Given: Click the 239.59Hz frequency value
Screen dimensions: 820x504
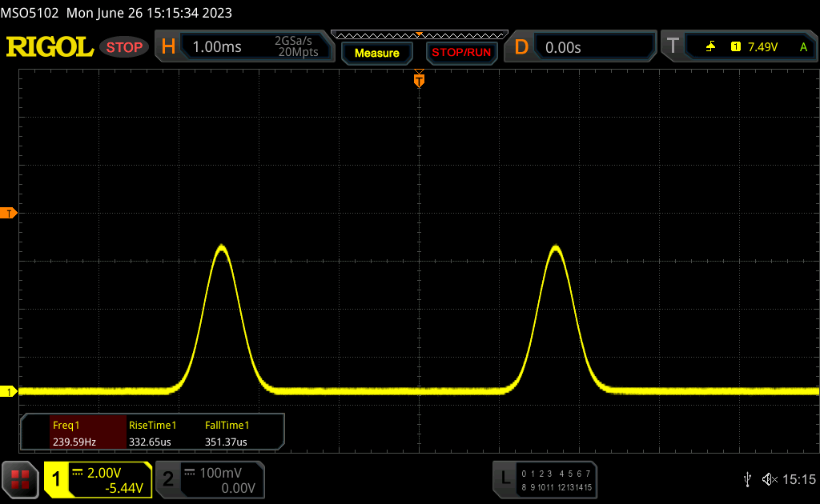Looking at the screenshot, I should 74,442.
